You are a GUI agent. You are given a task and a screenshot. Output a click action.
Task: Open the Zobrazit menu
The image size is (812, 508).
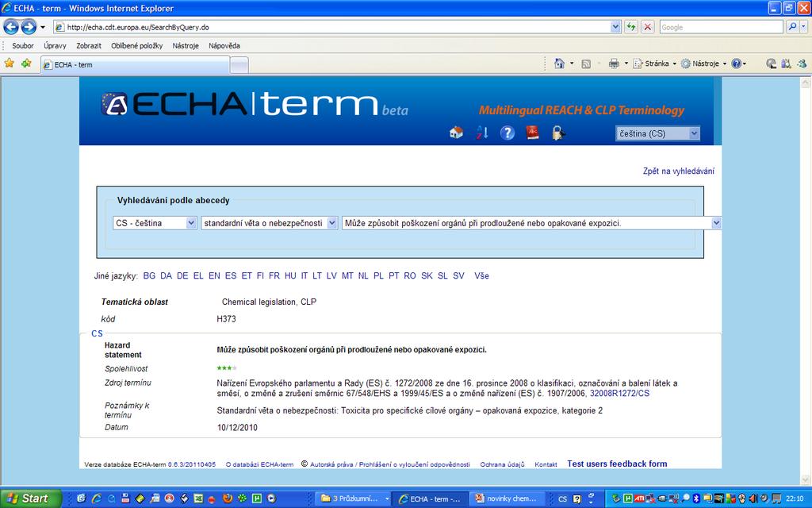click(89, 45)
